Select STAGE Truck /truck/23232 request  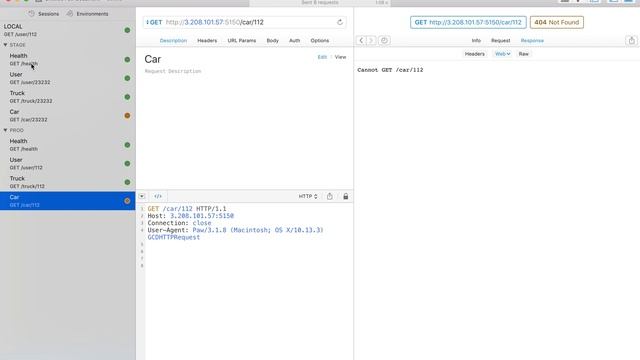point(67,97)
